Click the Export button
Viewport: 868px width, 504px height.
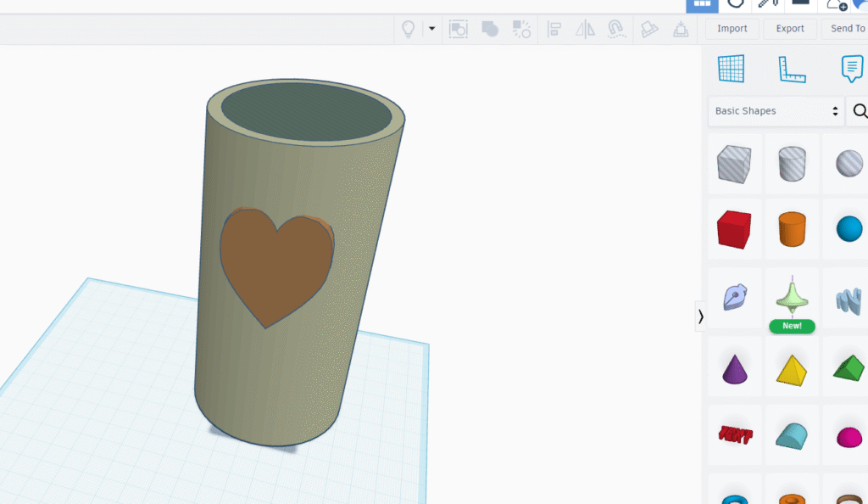click(x=789, y=29)
